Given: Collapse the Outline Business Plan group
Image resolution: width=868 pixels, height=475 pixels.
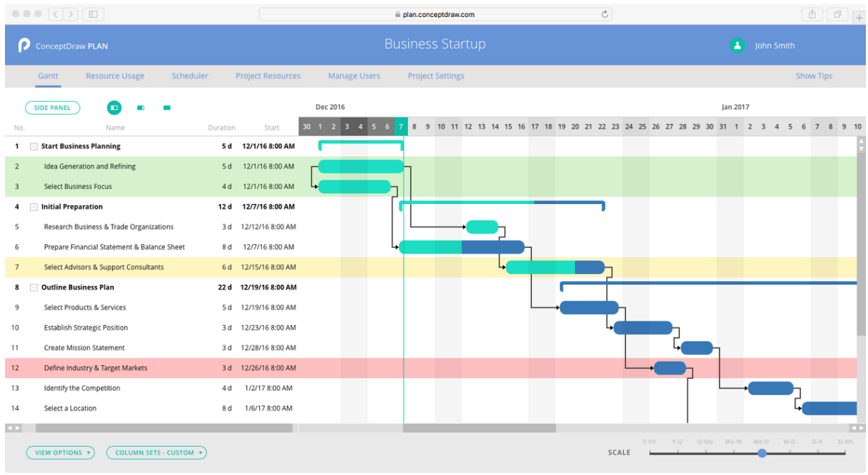Looking at the screenshot, I should click(33, 288).
